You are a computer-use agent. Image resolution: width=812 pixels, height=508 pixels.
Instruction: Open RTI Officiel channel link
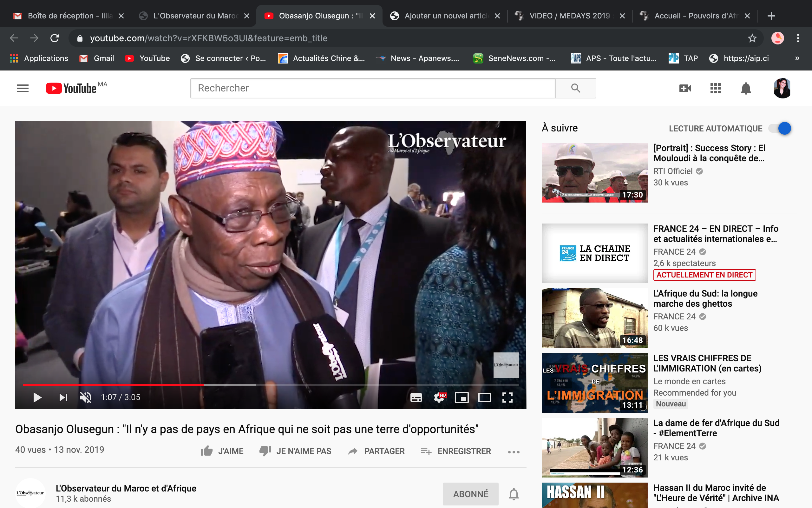click(673, 171)
